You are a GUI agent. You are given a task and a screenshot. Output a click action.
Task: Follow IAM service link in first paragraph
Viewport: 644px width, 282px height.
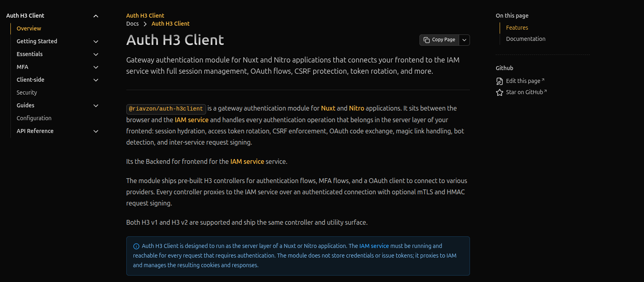(192, 120)
